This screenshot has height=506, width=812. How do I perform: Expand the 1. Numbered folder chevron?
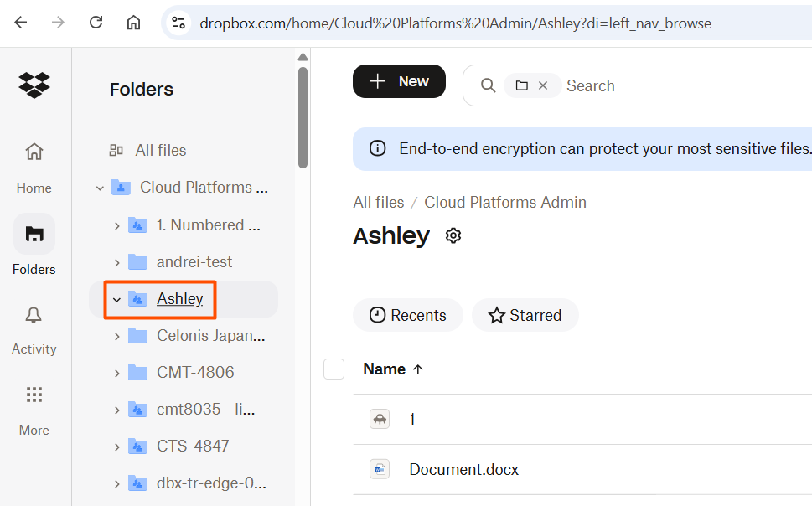tap(116, 226)
